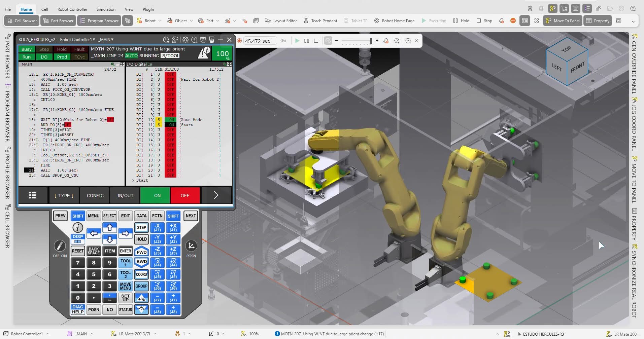Open the Robot Controller menu
The height and width of the screenshot is (339, 644).
pyautogui.click(x=72, y=9)
